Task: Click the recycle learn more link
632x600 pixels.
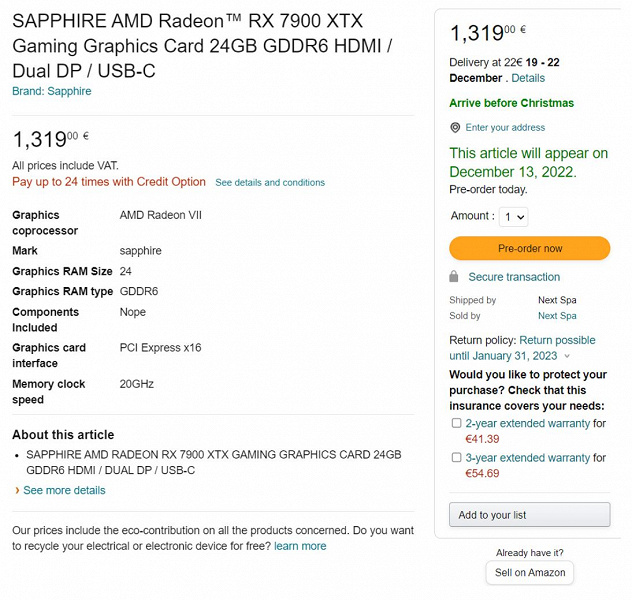Action: click(x=300, y=546)
